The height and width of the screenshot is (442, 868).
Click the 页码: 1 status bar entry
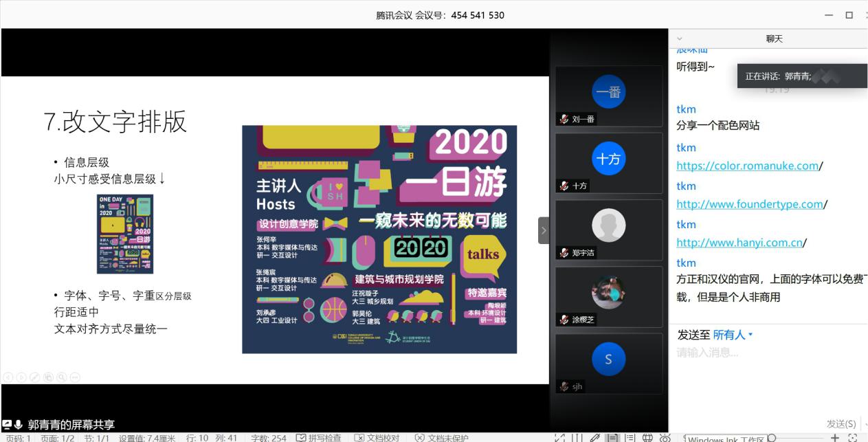[x=18, y=438]
